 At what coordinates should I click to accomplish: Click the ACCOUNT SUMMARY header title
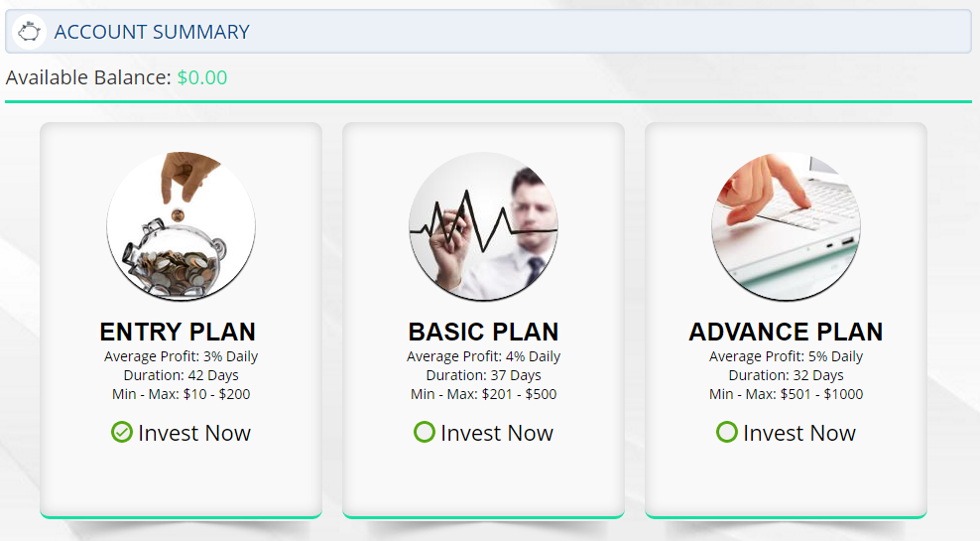(x=152, y=32)
